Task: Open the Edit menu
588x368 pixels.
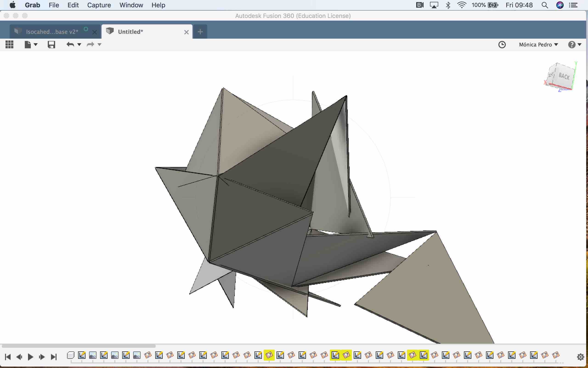Action: (73, 5)
